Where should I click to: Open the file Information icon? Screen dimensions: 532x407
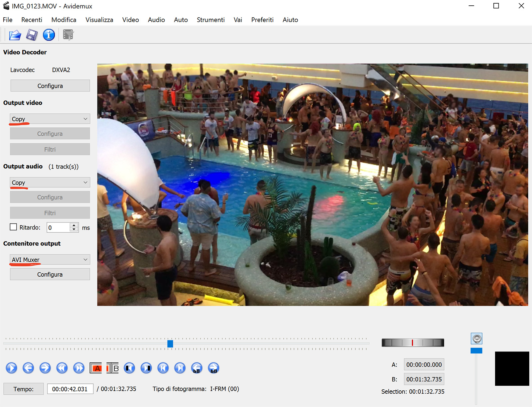(x=49, y=35)
